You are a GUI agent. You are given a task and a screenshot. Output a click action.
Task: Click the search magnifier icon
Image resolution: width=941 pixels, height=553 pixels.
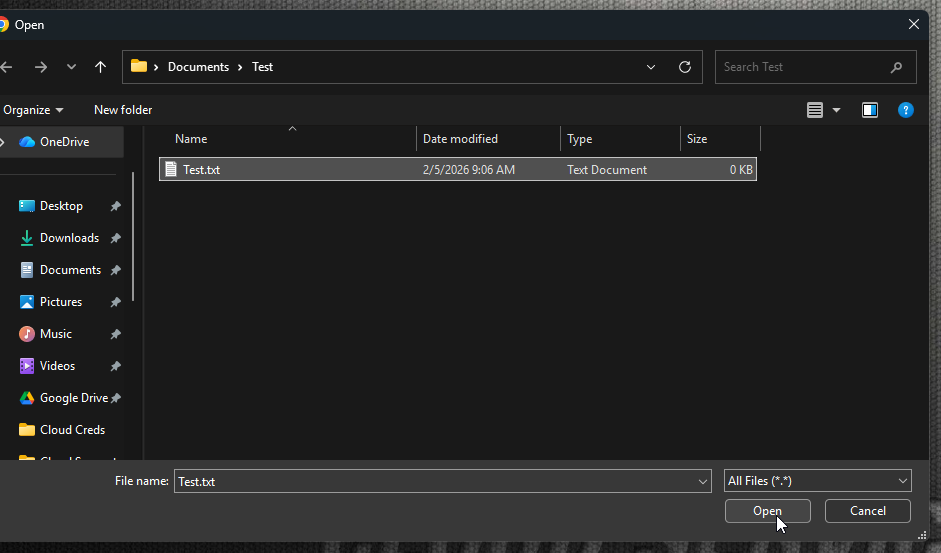click(x=896, y=67)
